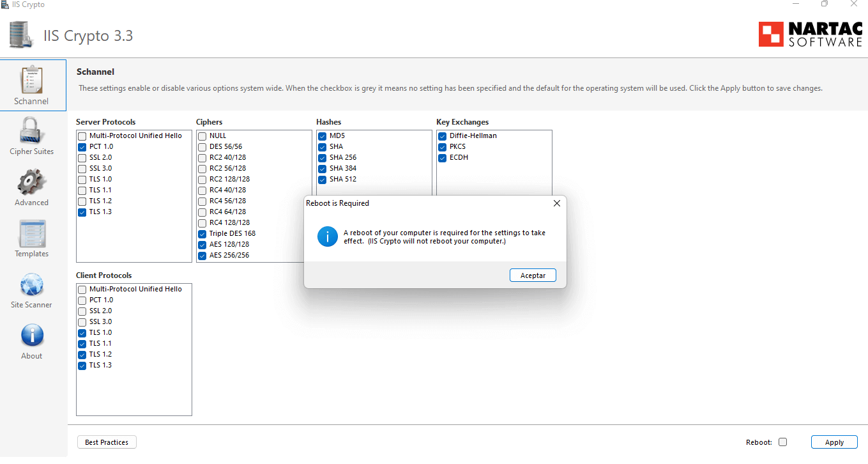
Task: Click the reboot message text in dialog
Action: pyautogui.click(x=445, y=237)
